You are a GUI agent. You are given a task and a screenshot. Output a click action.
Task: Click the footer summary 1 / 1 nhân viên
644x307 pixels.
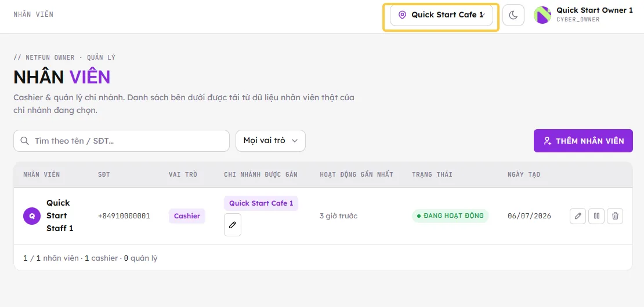pyautogui.click(x=51, y=258)
